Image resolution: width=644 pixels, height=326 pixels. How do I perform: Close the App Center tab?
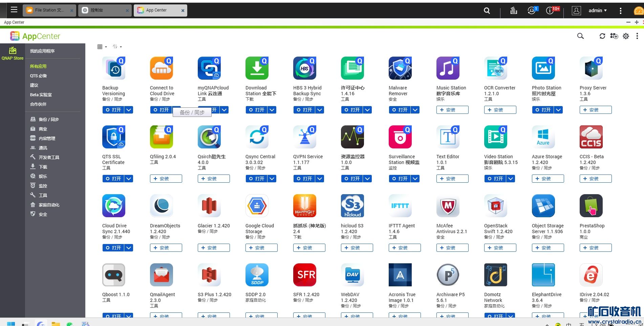(183, 11)
